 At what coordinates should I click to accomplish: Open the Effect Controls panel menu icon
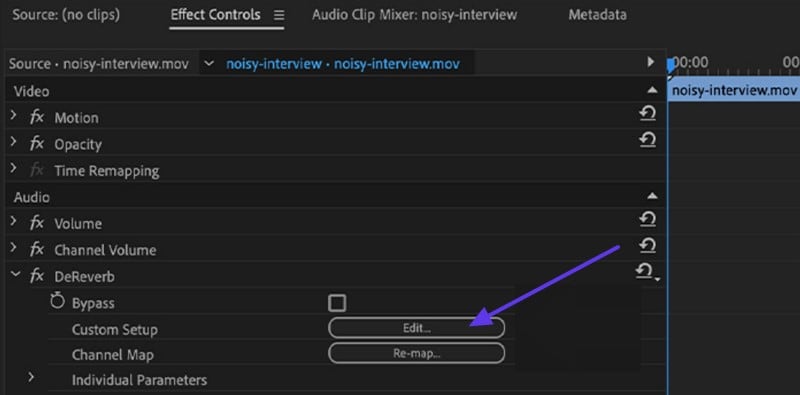pyautogui.click(x=279, y=15)
